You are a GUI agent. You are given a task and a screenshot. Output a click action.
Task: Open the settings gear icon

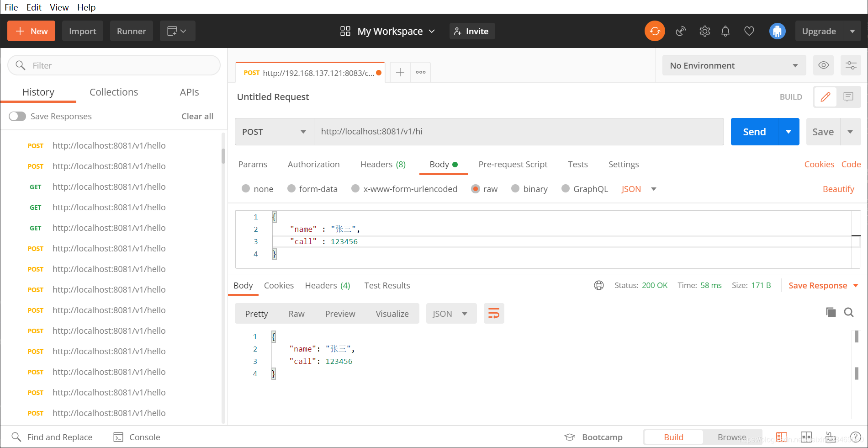pos(704,31)
